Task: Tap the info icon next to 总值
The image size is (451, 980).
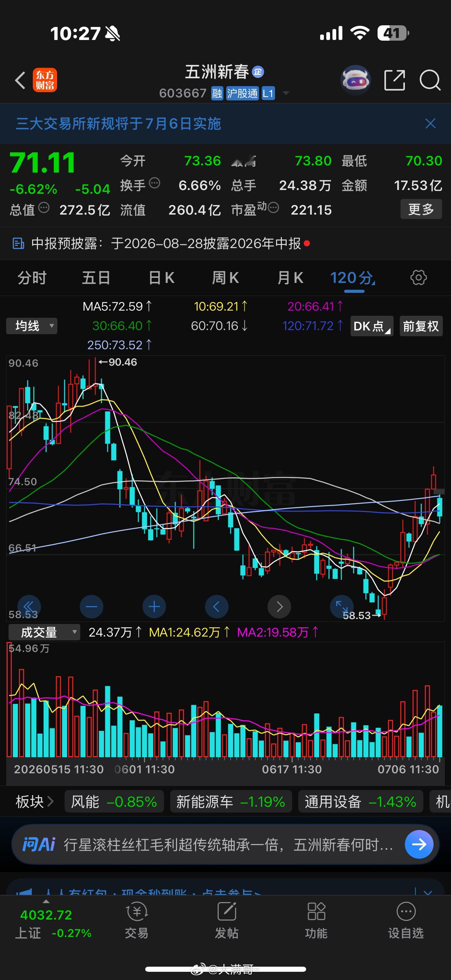Action: [x=44, y=208]
